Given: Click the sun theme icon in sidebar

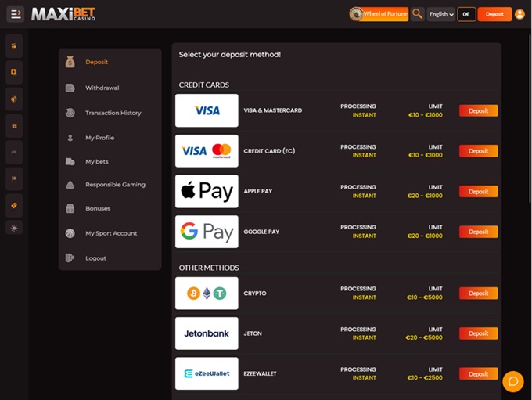Looking at the screenshot, I should click(14, 228).
